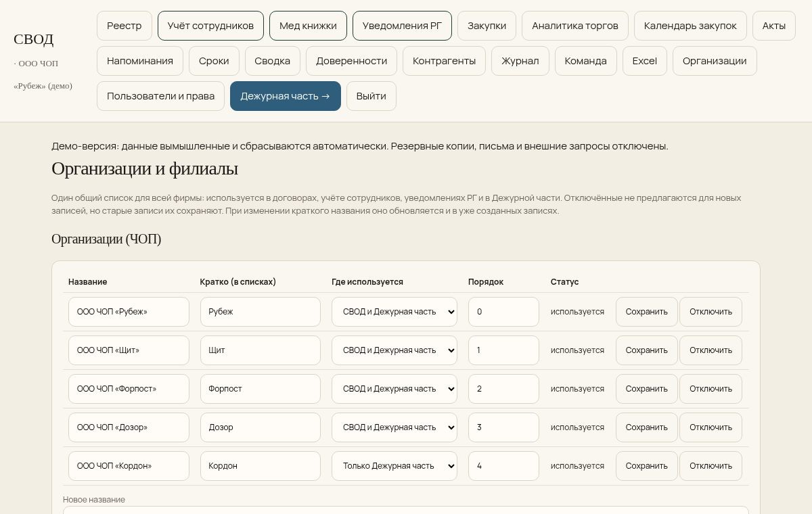Disable the Щит organization
This screenshot has height=514, width=812.
710,350
